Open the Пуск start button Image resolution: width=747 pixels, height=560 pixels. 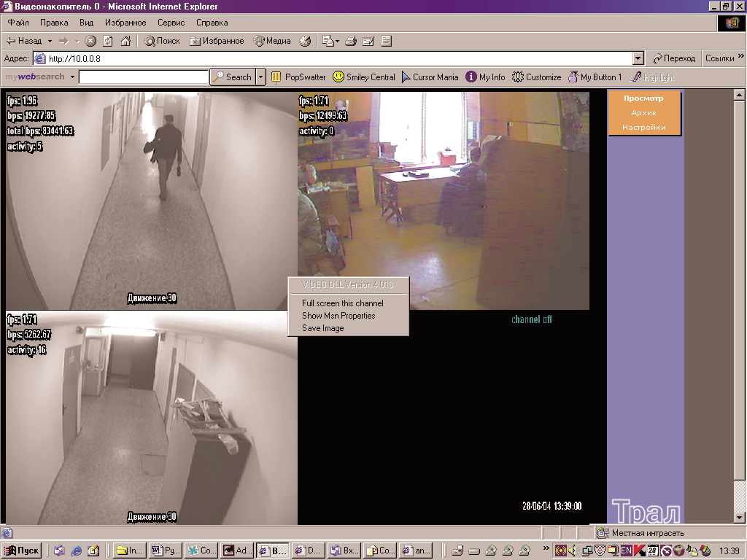pos(22,551)
